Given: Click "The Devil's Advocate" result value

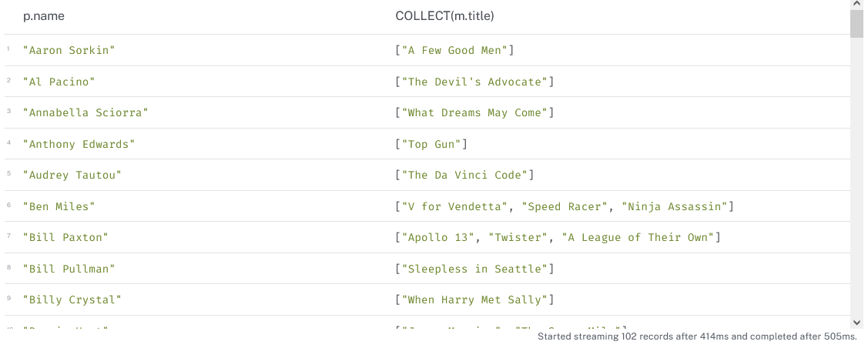Looking at the screenshot, I should (x=474, y=82).
